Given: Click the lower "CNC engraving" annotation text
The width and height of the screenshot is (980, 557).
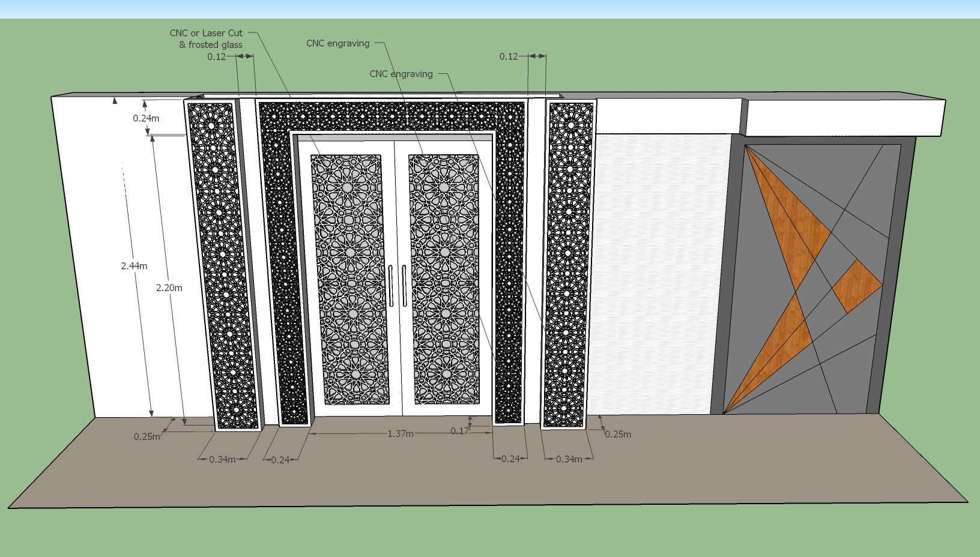Looking at the screenshot, I should (401, 74).
